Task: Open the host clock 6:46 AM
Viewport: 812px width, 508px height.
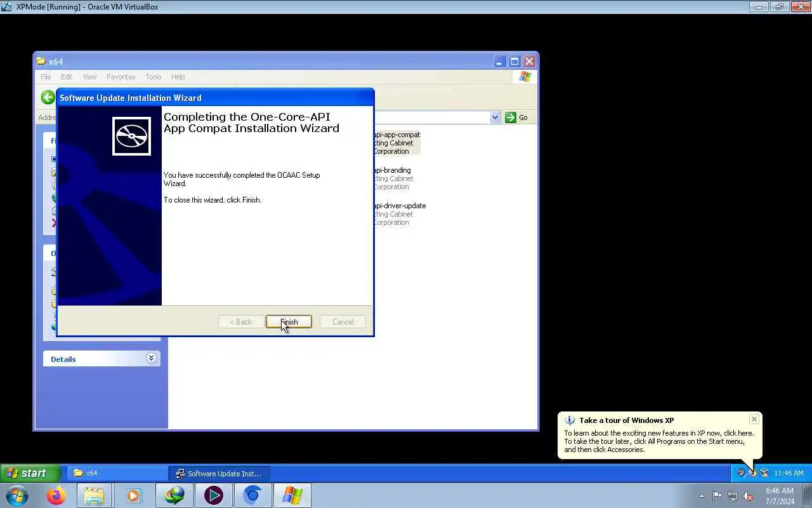Action: pos(780,496)
